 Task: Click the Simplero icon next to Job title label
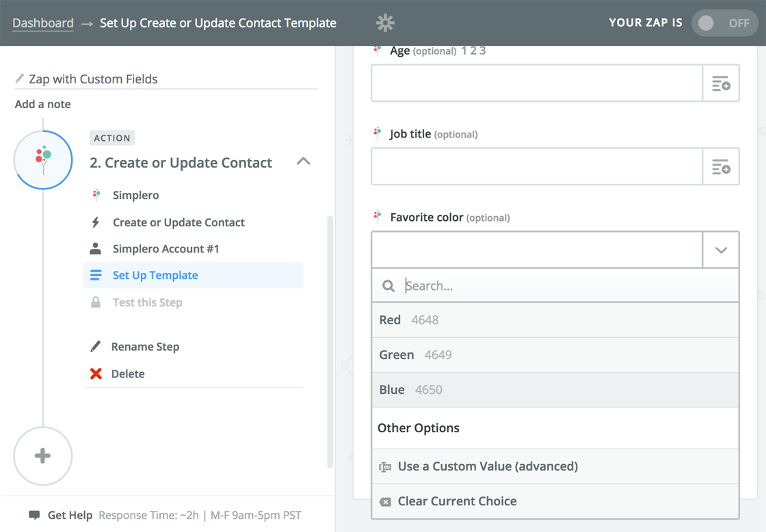(x=377, y=133)
